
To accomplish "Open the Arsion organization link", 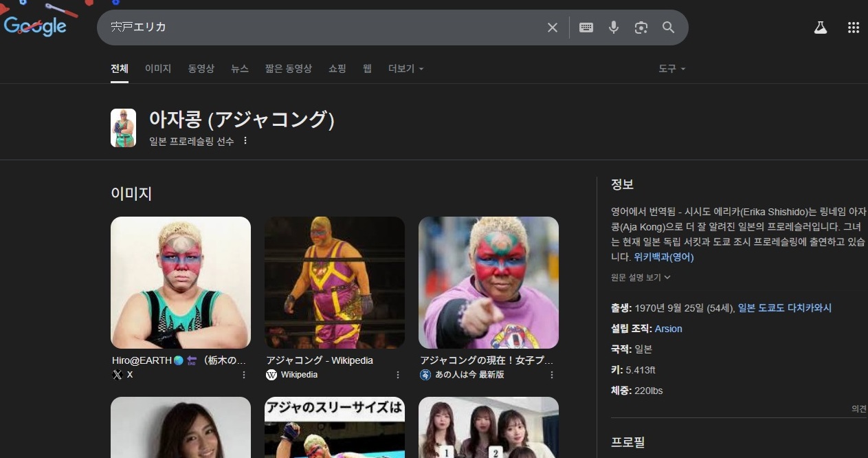I will click(669, 329).
